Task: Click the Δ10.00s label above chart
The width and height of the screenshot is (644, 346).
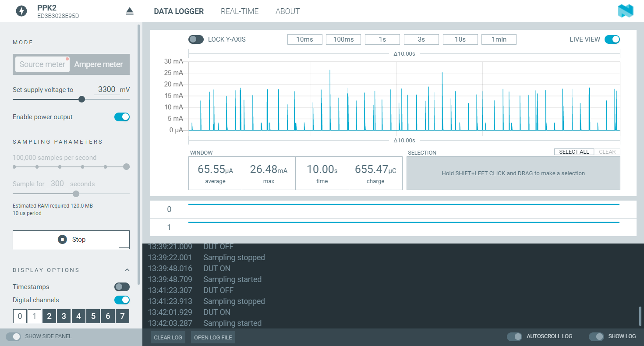Action: 404,53
